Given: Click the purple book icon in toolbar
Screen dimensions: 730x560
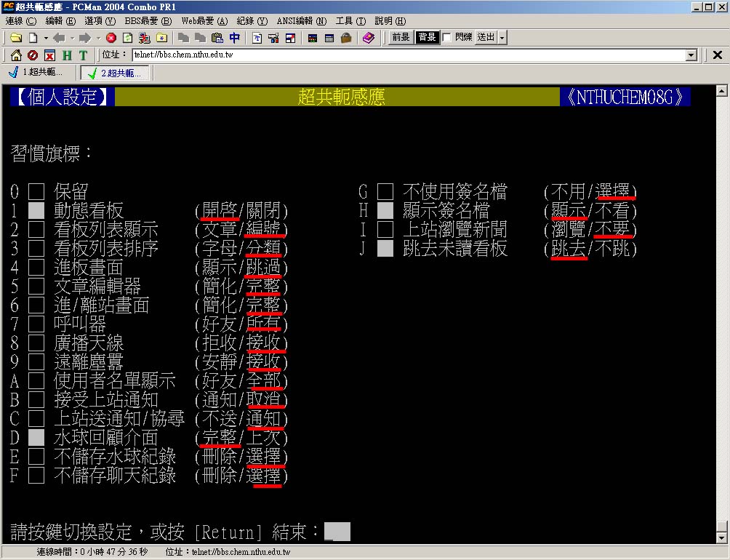Looking at the screenshot, I should 368,38.
